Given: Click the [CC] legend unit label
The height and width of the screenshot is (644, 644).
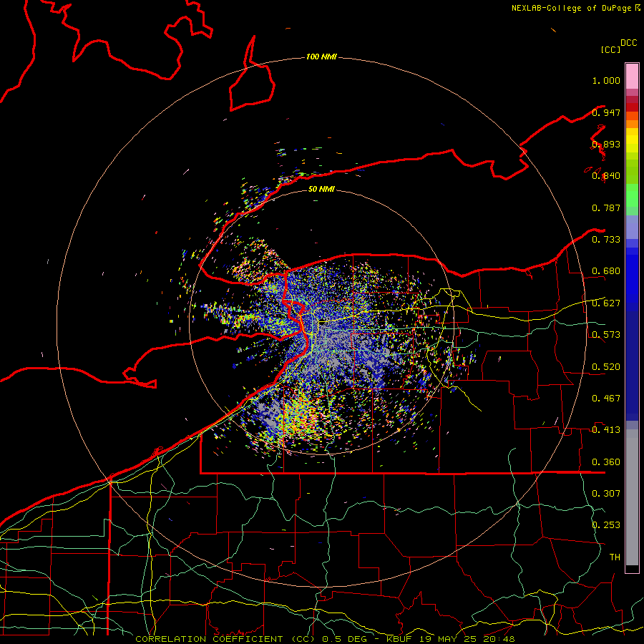Looking at the screenshot, I should (x=610, y=49).
